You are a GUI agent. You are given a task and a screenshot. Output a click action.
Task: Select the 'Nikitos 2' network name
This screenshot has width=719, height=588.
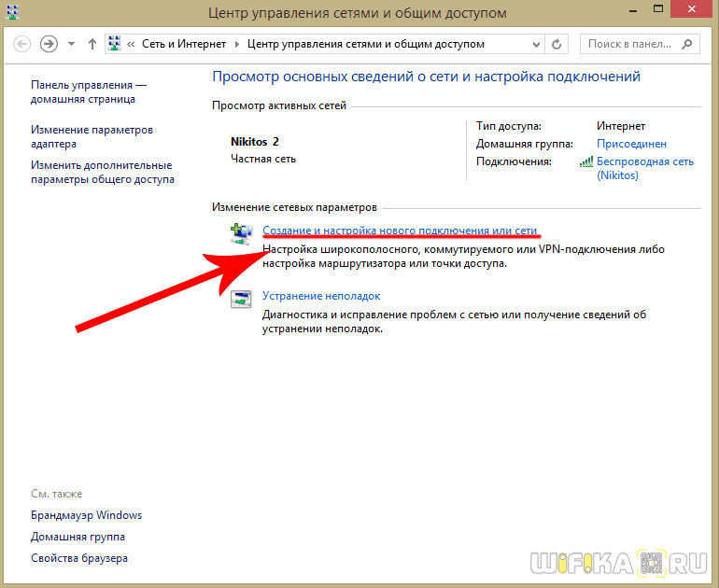(255, 142)
